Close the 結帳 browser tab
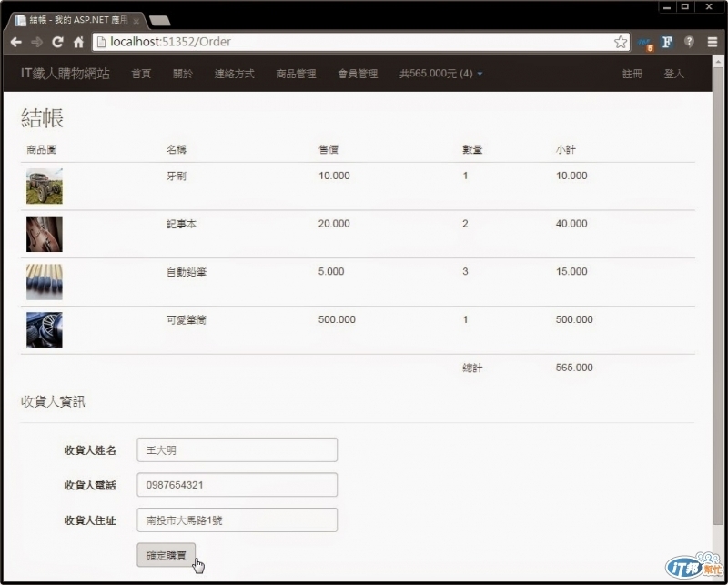The height and width of the screenshot is (585, 728). coord(136,21)
